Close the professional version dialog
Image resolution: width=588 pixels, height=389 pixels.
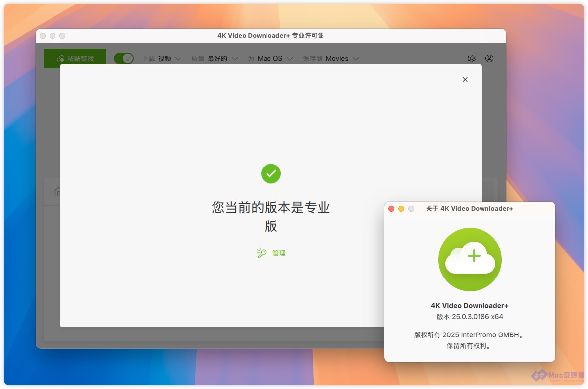pyautogui.click(x=465, y=79)
